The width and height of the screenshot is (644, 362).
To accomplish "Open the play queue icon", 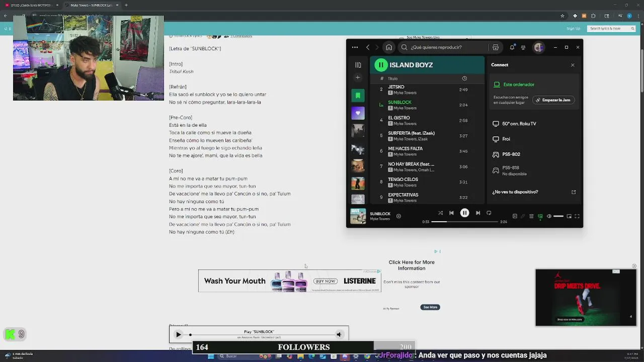I will [531, 216].
